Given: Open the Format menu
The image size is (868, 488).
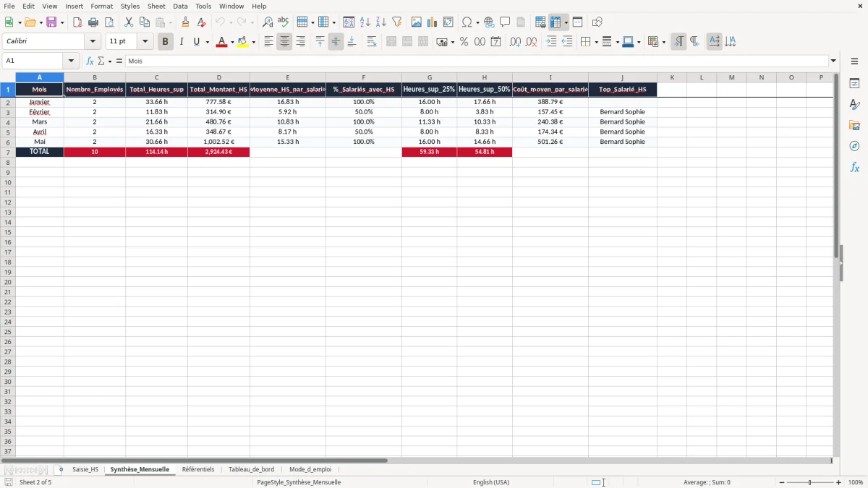Looking at the screenshot, I should click(102, 6).
